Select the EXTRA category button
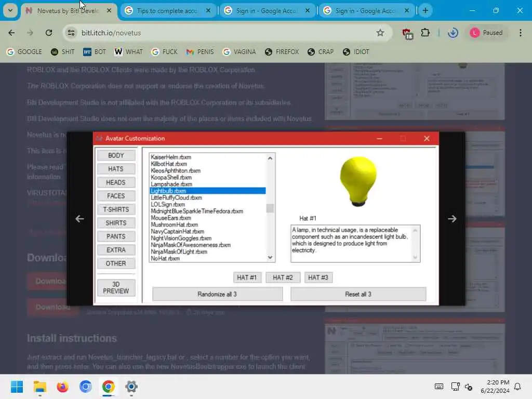The image size is (532, 399). [116, 250]
